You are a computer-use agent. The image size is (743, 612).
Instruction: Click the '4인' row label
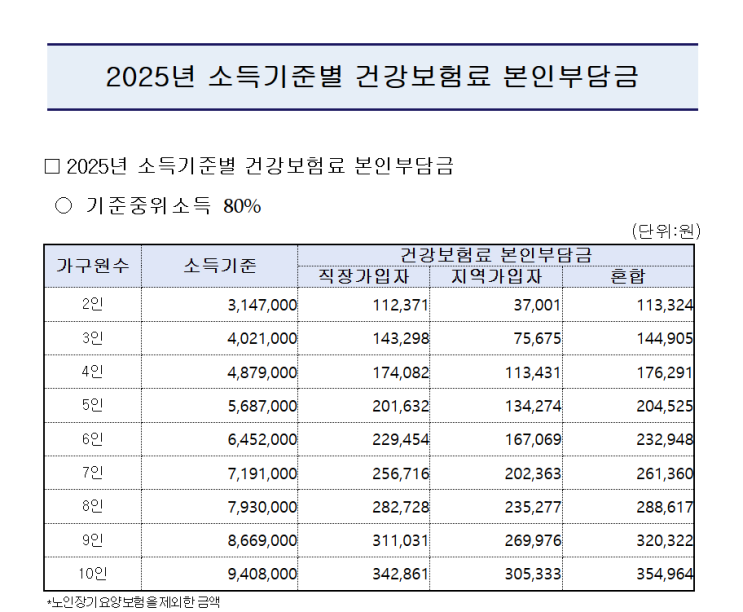(x=93, y=371)
